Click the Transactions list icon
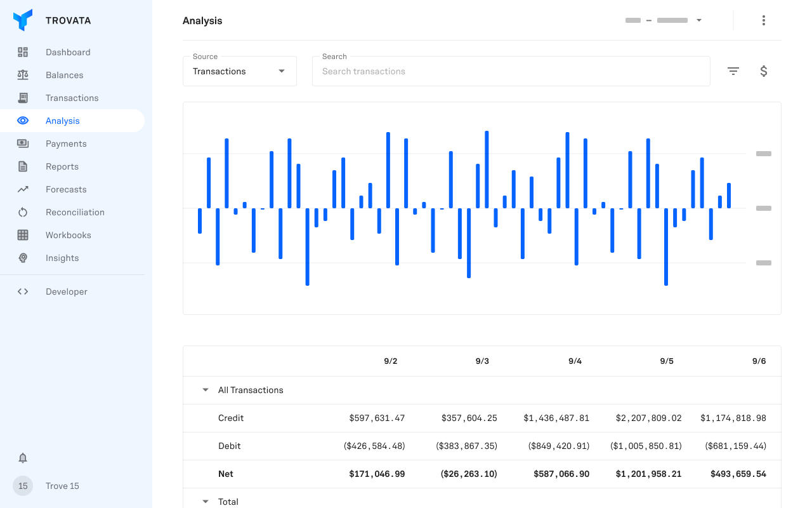Viewport: 812px width, 508px height. click(23, 98)
